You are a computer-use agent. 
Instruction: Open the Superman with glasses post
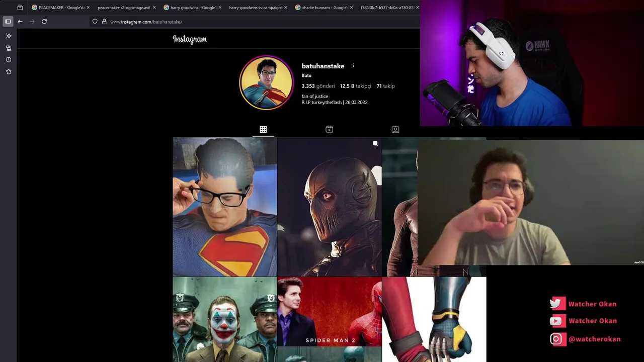click(x=225, y=207)
